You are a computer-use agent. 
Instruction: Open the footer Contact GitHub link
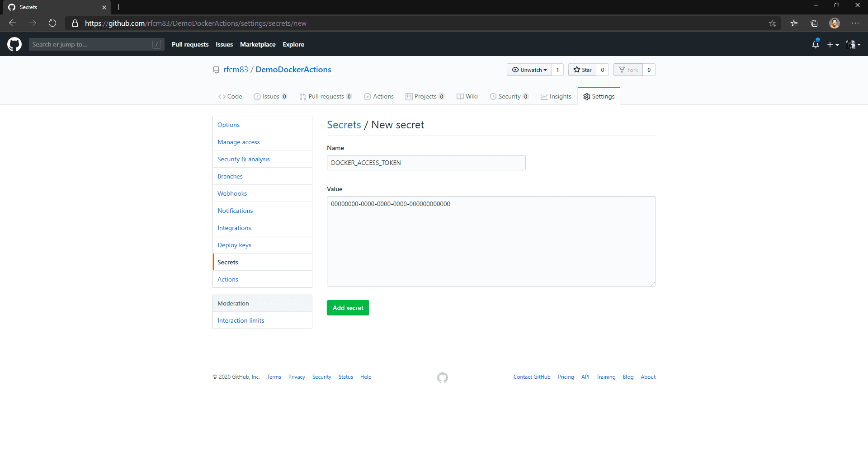[532, 377]
